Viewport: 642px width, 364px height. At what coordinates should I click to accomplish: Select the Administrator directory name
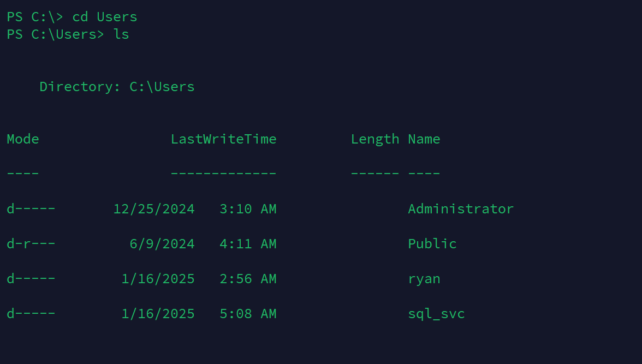click(461, 209)
